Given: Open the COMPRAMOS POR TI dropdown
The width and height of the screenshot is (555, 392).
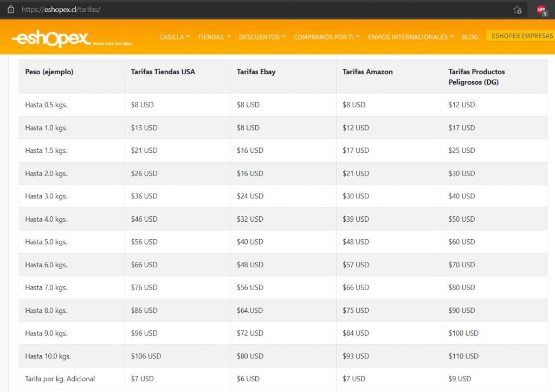Looking at the screenshot, I should [x=326, y=37].
